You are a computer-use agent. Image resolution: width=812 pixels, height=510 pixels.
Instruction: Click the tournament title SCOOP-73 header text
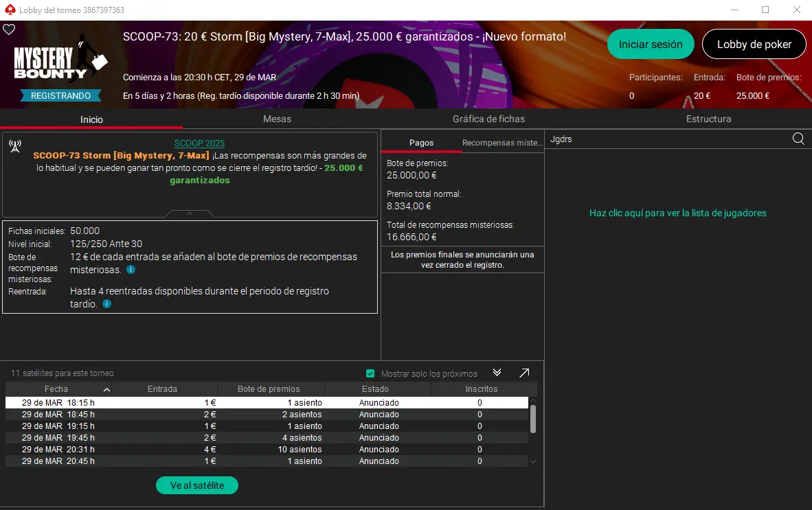pyautogui.click(x=344, y=37)
